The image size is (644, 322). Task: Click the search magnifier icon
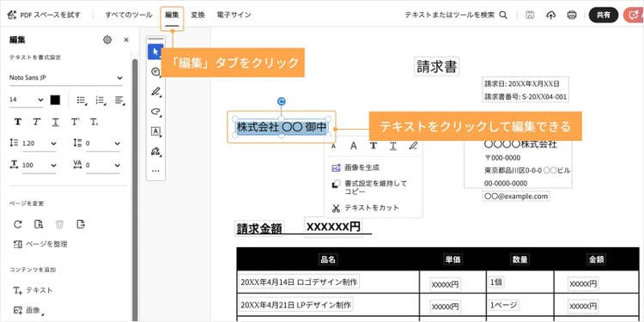pyautogui.click(x=503, y=15)
